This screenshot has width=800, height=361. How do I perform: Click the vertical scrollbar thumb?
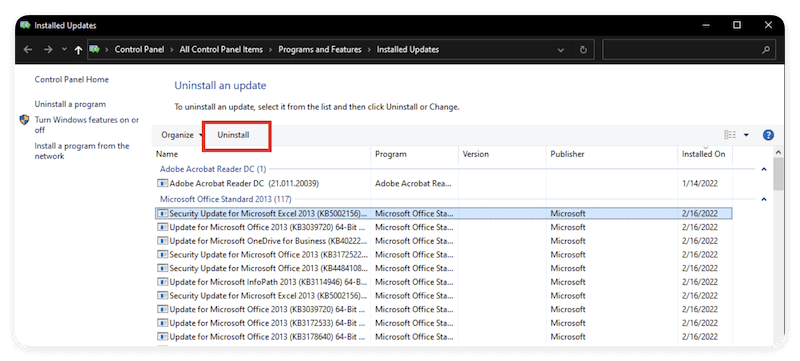779,174
